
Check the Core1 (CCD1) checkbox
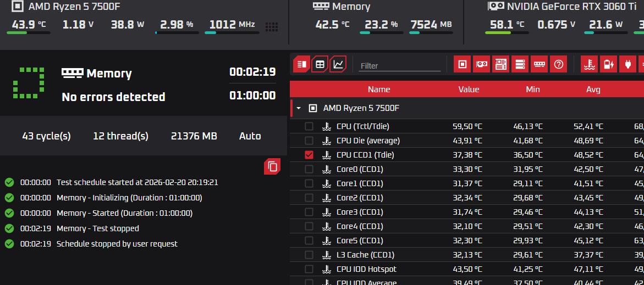[x=309, y=184]
